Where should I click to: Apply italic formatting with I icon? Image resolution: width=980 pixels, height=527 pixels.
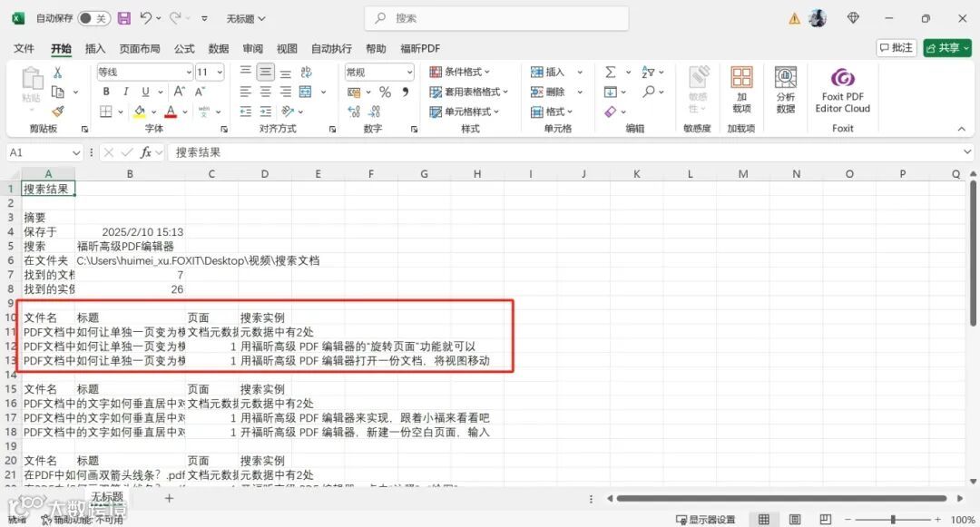pyautogui.click(x=125, y=92)
